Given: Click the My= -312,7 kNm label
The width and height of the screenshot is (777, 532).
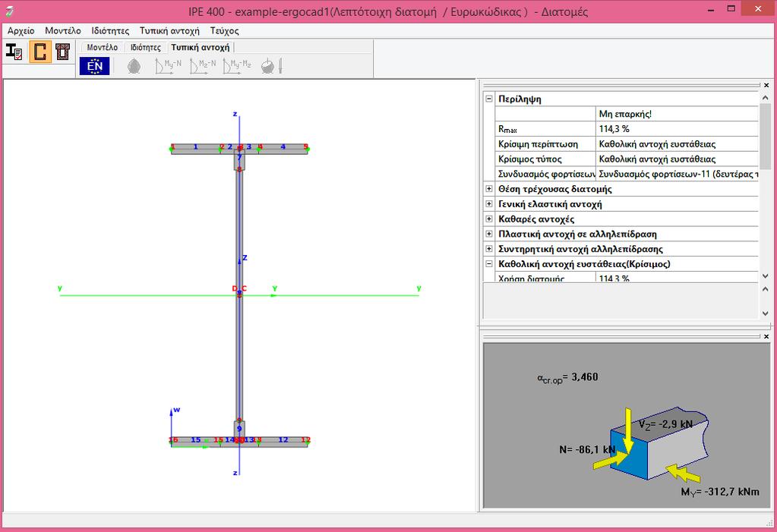Looking at the screenshot, I should pyautogui.click(x=720, y=492).
